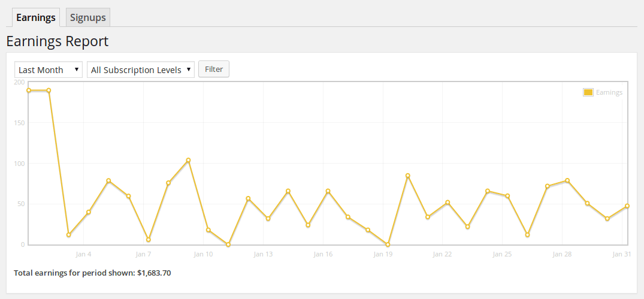644x299 pixels.
Task: Click the Jan 13 axis label
Action: 263,254
